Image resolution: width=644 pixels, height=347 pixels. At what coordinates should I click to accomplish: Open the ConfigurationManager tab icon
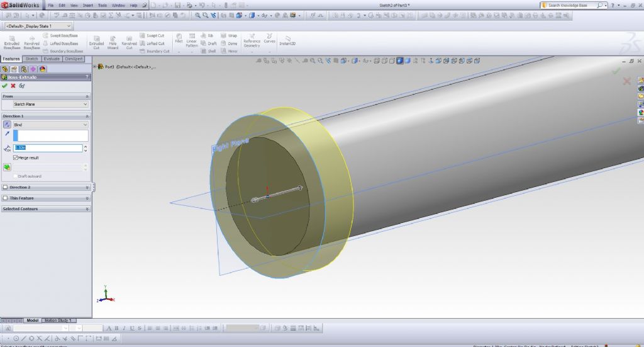[24, 69]
